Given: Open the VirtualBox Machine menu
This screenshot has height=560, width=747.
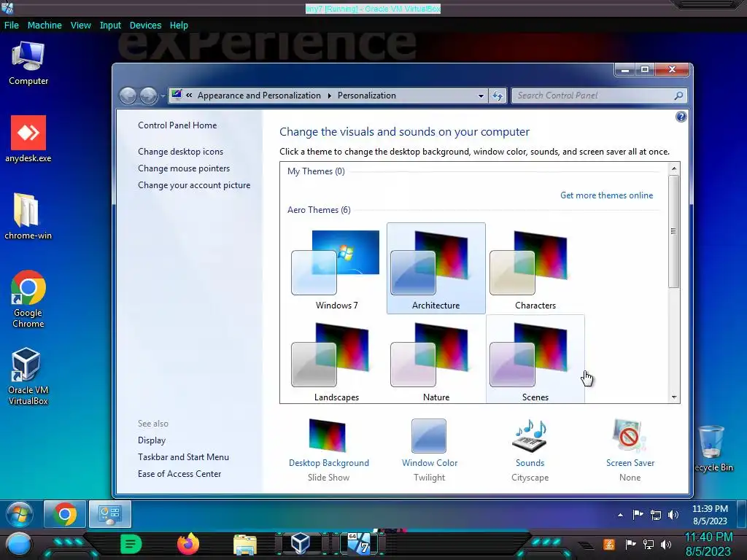Looking at the screenshot, I should (x=44, y=26).
